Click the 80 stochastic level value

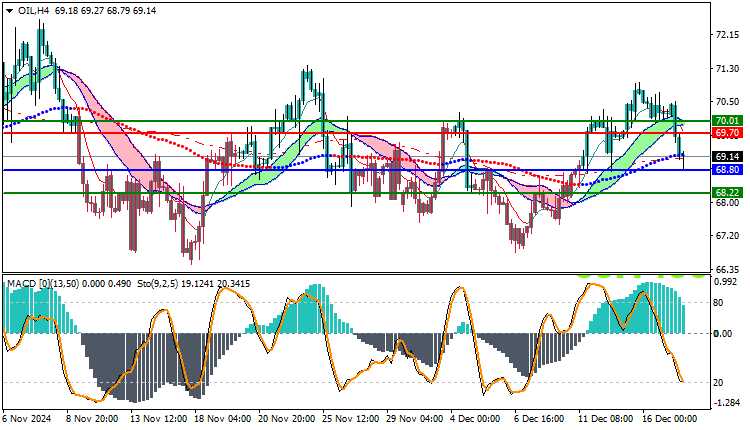point(718,303)
